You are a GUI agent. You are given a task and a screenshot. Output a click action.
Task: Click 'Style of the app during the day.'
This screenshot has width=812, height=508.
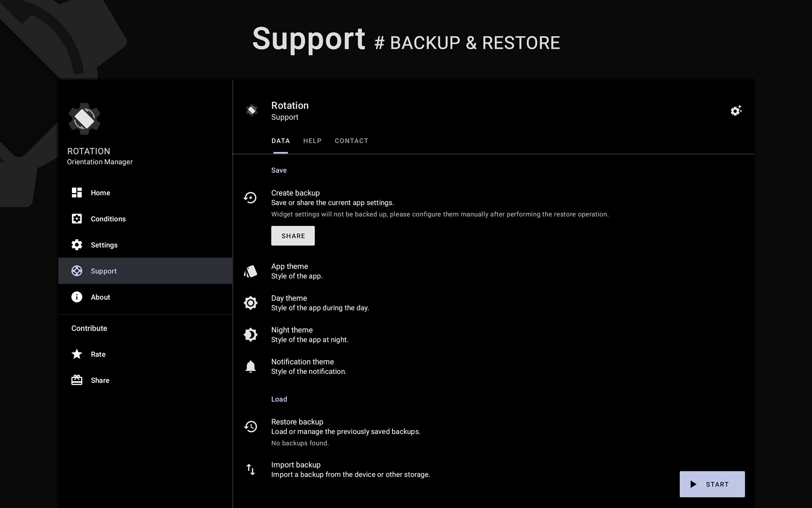point(320,308)
